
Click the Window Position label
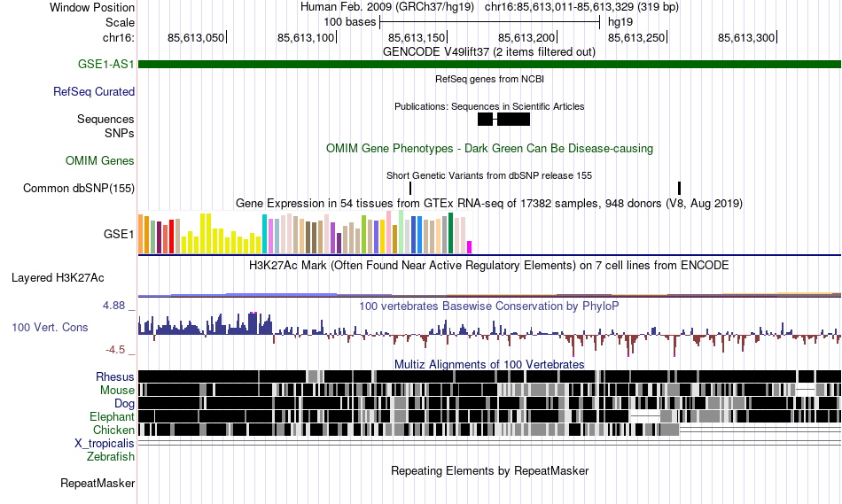click(92, 7)
